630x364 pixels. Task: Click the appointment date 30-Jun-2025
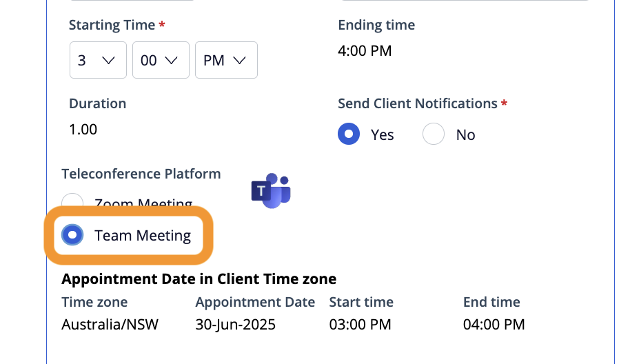pos(236,324)
